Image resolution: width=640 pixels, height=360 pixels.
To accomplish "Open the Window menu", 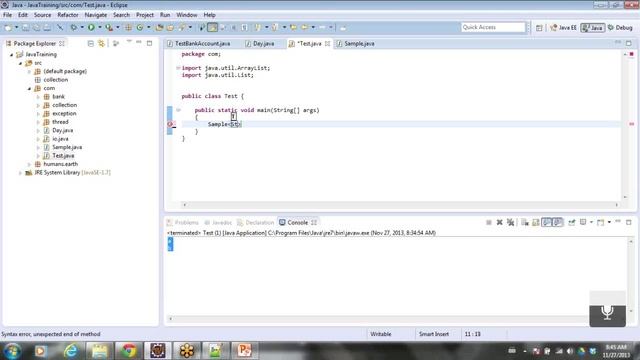I will tap(187, 15).
